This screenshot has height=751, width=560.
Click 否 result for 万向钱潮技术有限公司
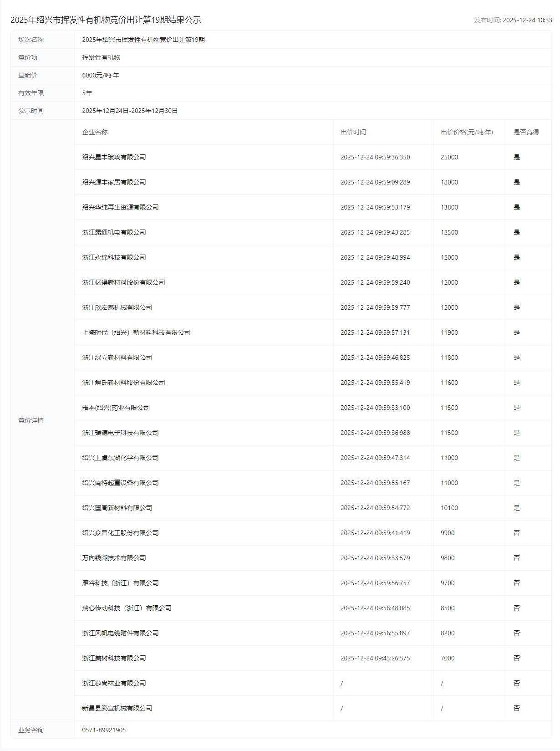[x=516, y=558]
